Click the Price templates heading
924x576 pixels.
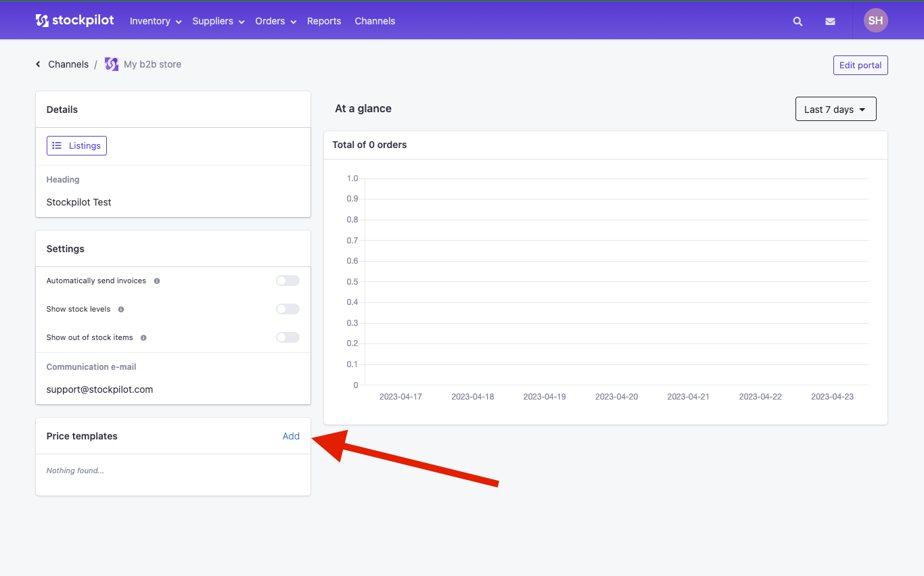pos(82,436)
